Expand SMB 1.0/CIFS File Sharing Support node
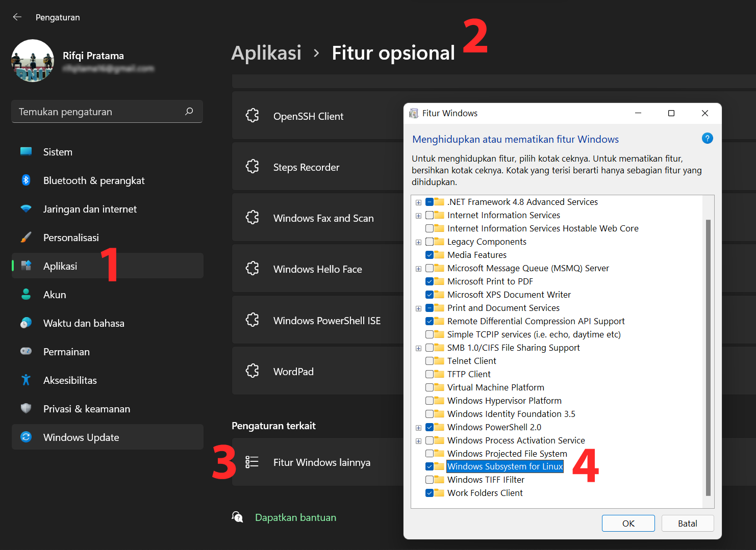 419,348
